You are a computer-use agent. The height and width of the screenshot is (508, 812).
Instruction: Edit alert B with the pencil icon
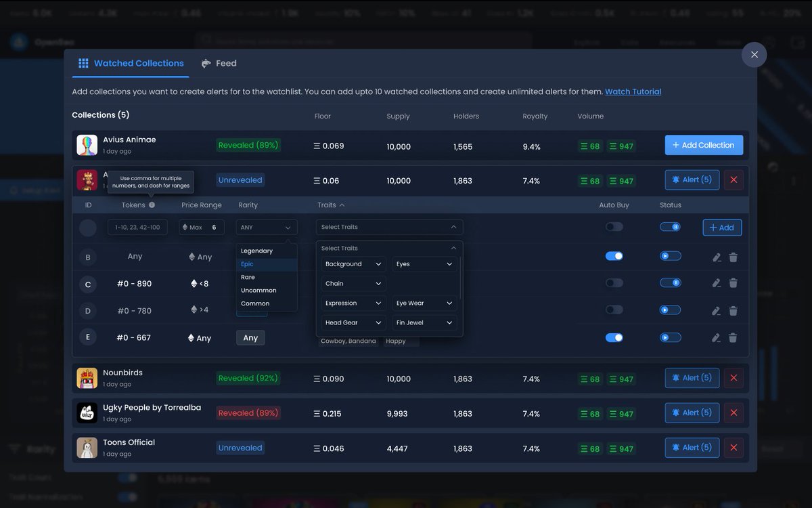click(717, 257)
